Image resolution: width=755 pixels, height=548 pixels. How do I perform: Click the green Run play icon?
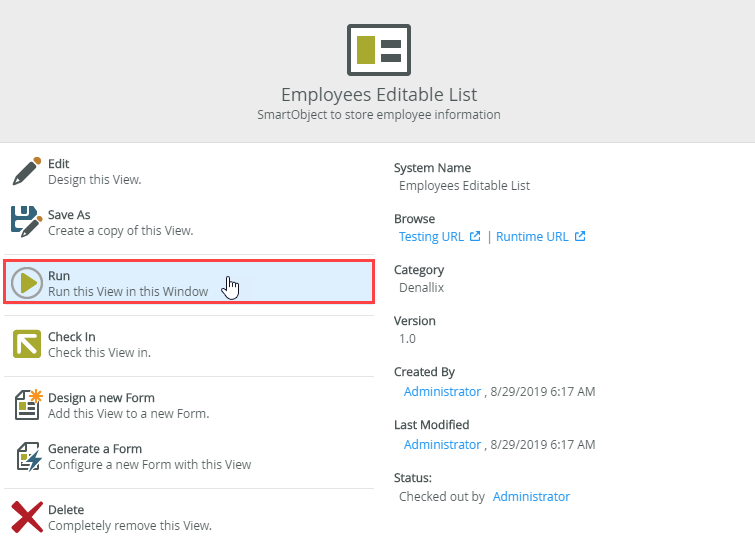click(27, 283)
